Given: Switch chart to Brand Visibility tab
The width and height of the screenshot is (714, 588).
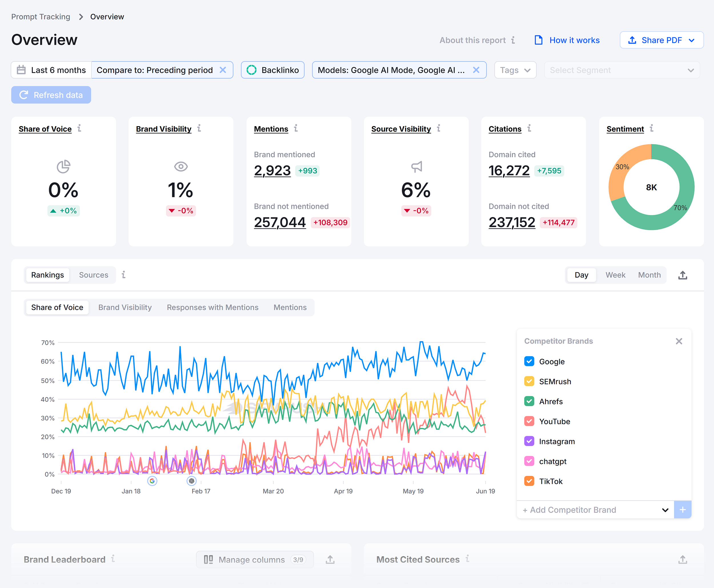Looking at the screenshot, I should (125, 307).
